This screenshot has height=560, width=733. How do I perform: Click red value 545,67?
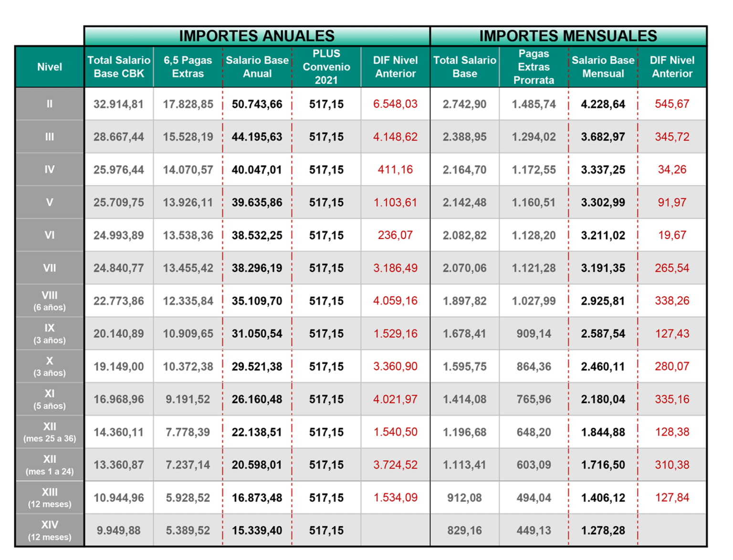tap(672, 104)
